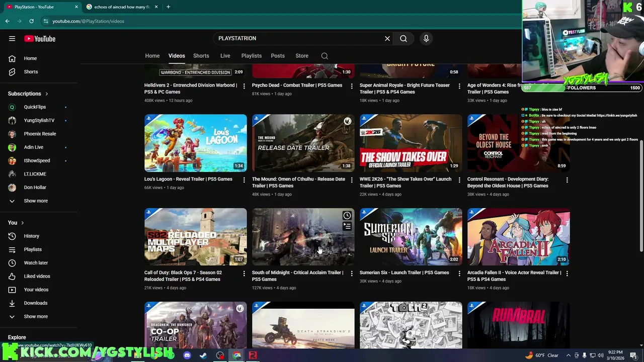Screen dimensions: 644x362
Task: Add South of Midnight to queue
Action: click(347, 227)
